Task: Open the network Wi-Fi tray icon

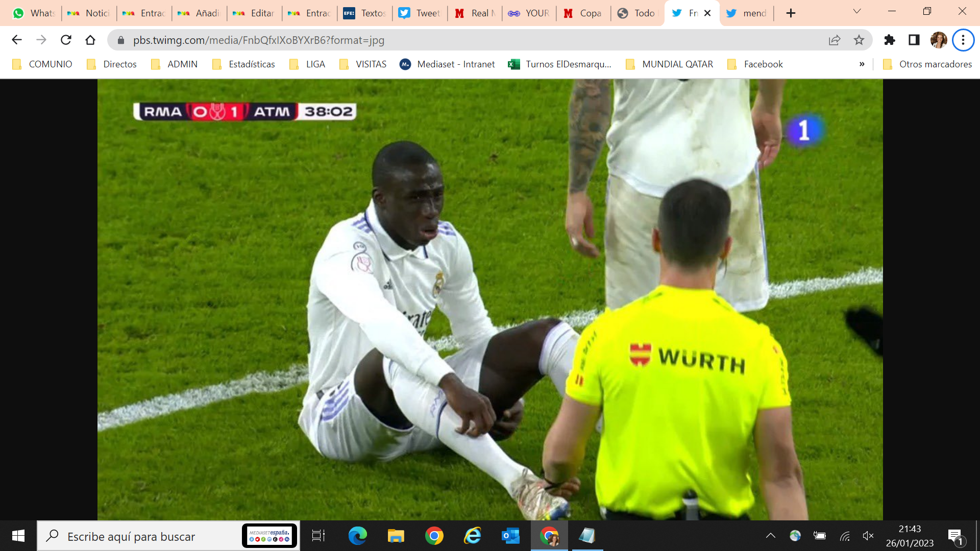Action: (x=845, y=536)
